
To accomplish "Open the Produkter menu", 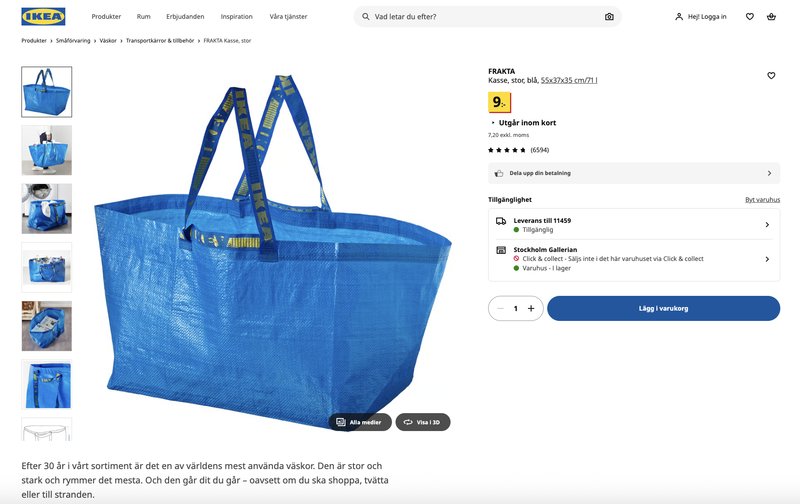I will pyautogui.click(x=106, y=16).
